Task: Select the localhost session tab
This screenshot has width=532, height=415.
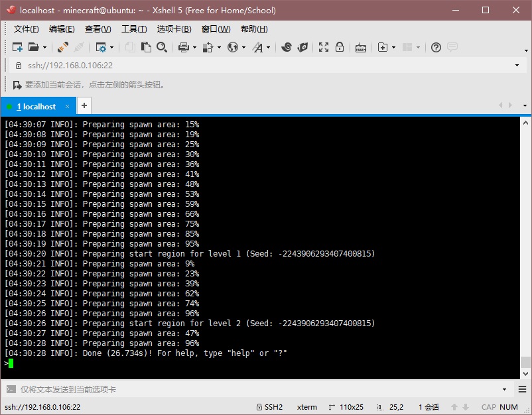Action: click(36, 106)
